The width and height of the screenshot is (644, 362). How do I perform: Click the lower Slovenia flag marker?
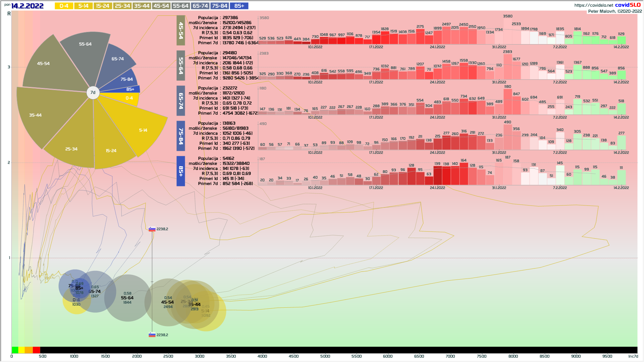click(x=152, y=335)
